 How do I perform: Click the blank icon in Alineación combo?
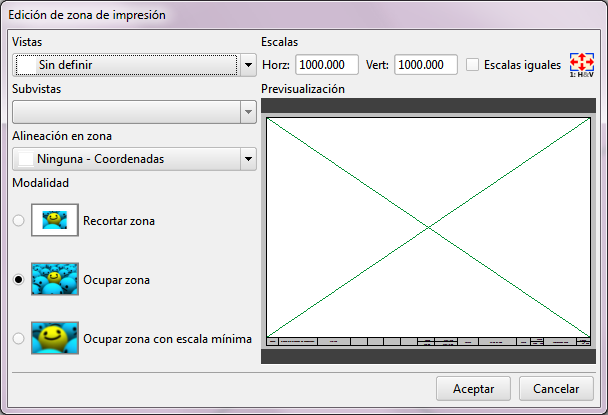point(26,159)
